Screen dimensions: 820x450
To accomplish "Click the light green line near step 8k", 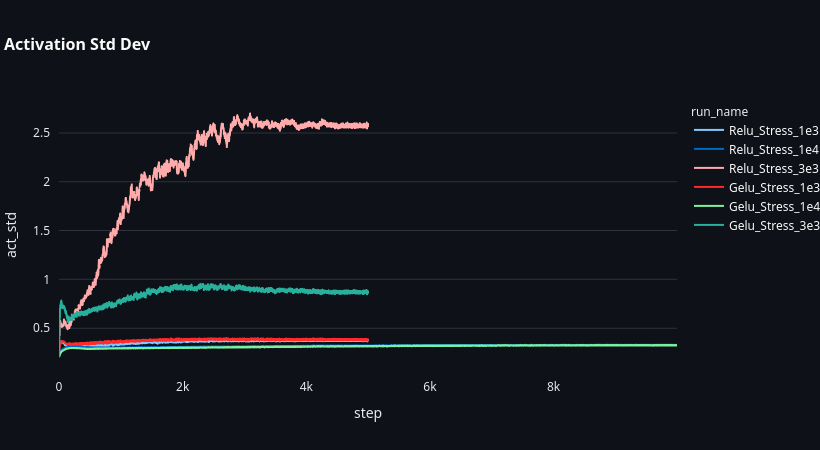I will tap(553, 345).
